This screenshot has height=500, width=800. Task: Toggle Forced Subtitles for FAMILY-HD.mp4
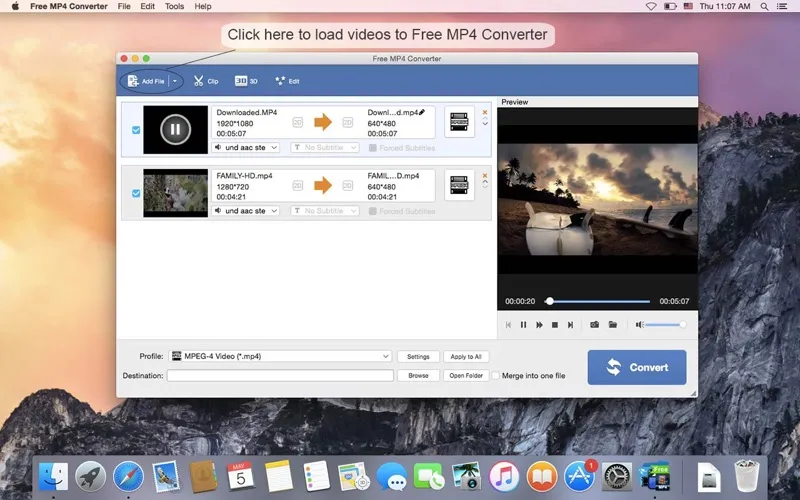(x=373, y=211)
